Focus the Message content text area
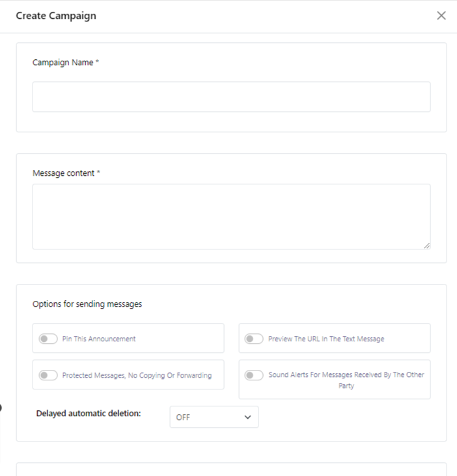 [x=231, y=216]
